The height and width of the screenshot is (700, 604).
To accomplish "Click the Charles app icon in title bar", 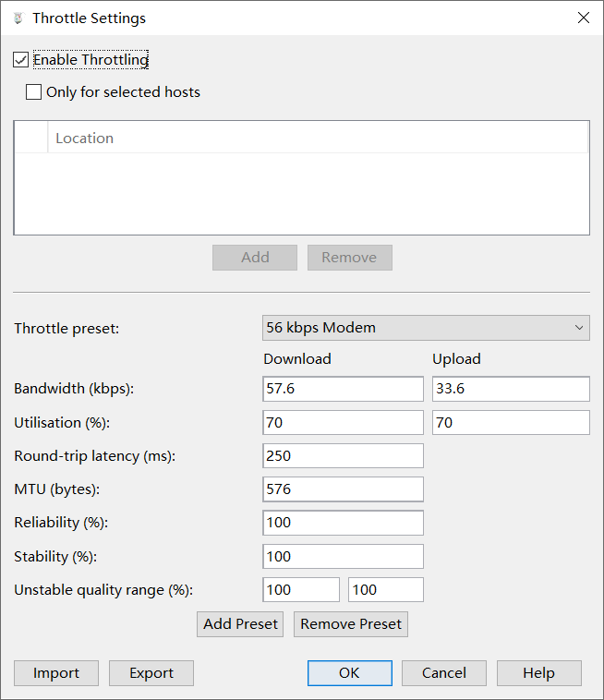I will pos(18,18).
